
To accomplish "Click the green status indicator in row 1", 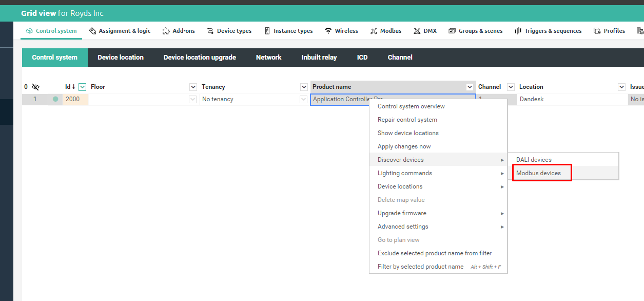I will click(55, 99).
